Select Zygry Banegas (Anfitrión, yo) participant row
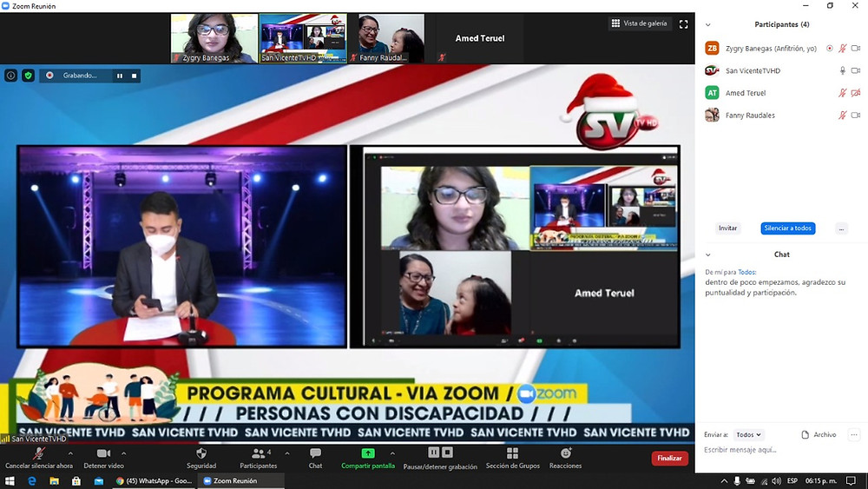Image resolution: width=868 pixels, height=489 pixels. 782,48
